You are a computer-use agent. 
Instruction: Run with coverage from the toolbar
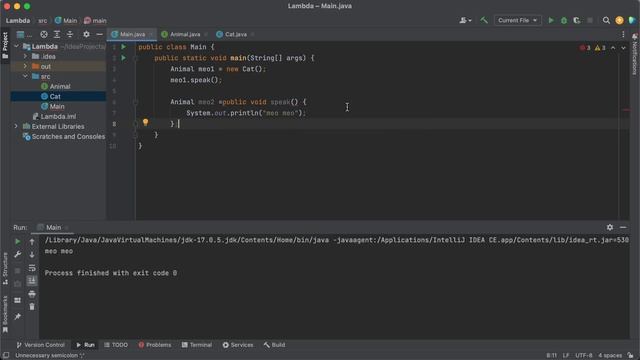click(577, 20)
